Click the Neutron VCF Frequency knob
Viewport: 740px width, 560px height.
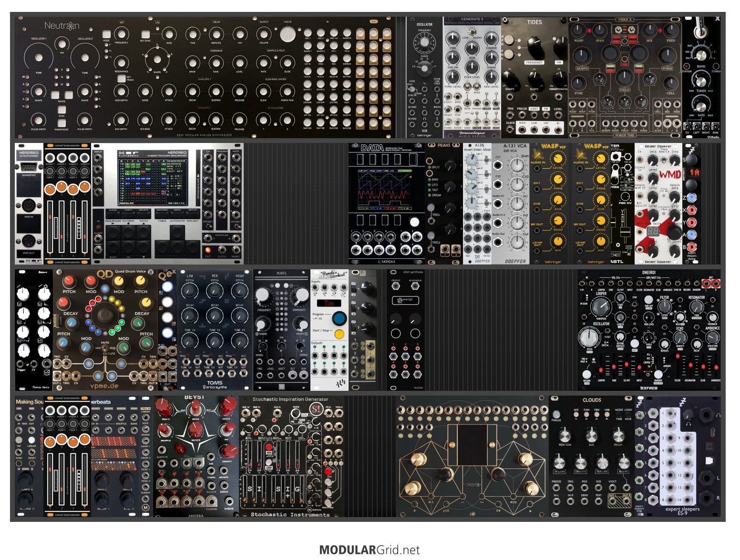pos(121,34)
